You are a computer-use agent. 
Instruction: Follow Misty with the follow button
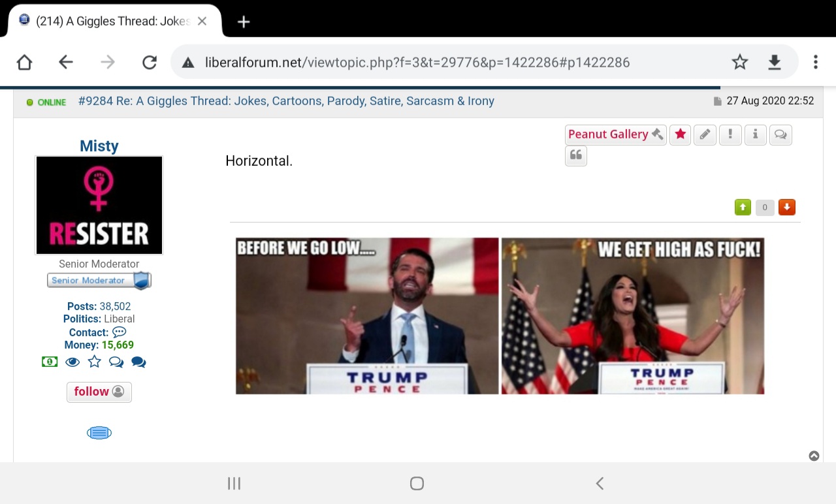point(99,392)
